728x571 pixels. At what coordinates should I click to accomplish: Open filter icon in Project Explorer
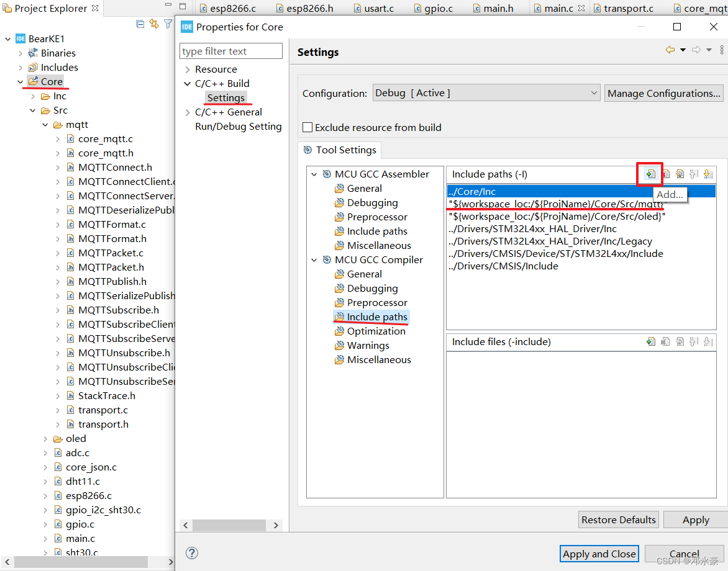(168, 24)
